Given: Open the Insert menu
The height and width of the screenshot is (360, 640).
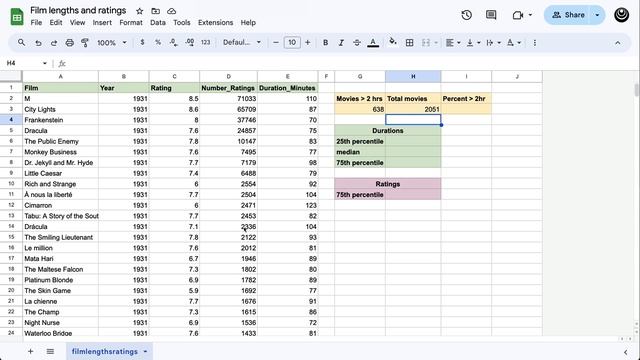Looking at the screenshot, I should (x=102, y=23).
